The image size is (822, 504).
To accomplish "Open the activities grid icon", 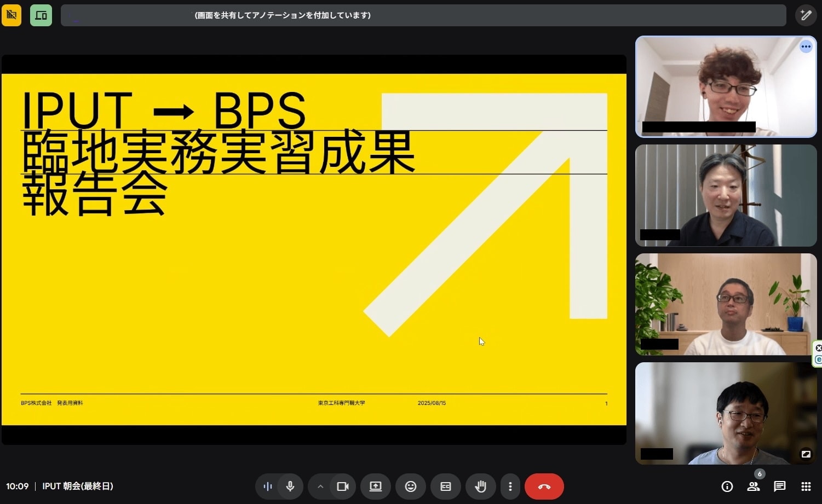I will tap(806, 486).
